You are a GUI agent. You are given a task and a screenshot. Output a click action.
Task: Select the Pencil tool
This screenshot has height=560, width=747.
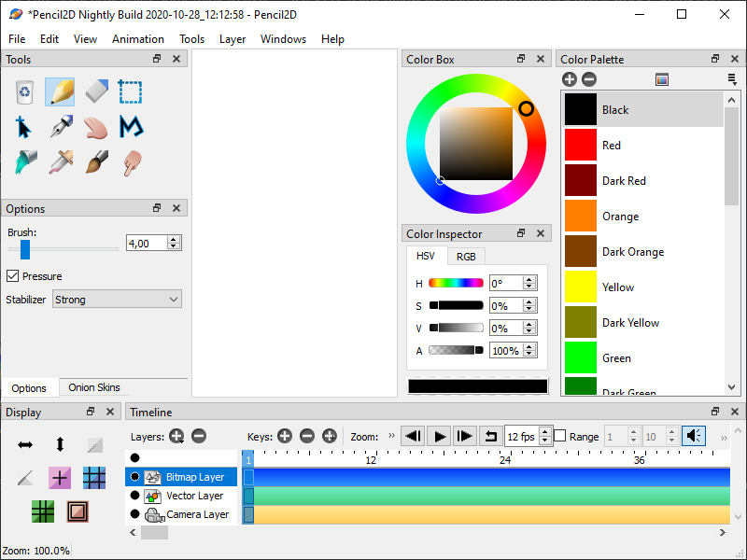(x=60, y=91)
